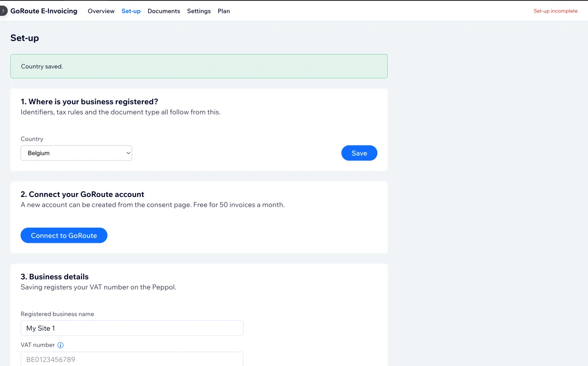Click the Country saved notification banner

click(x=199, y=67)
